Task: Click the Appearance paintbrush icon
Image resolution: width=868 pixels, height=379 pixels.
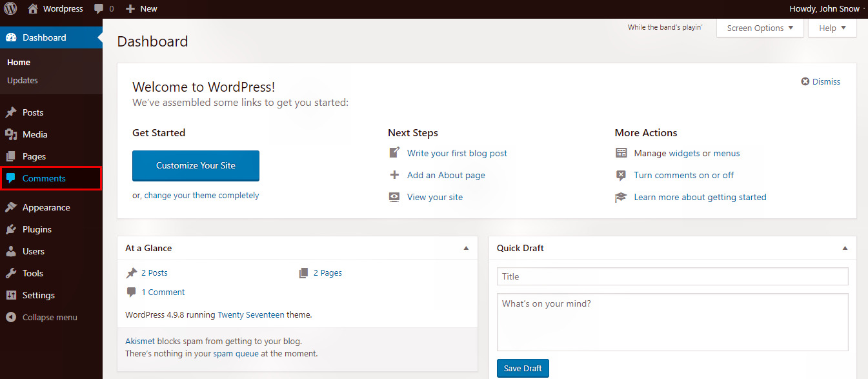Action: 11,207
